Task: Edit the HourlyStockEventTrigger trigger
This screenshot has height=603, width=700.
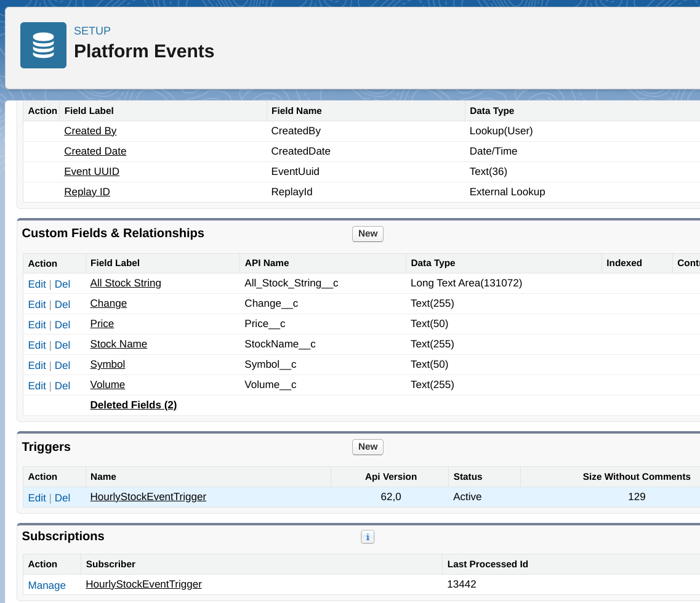Action: [37, 498]
